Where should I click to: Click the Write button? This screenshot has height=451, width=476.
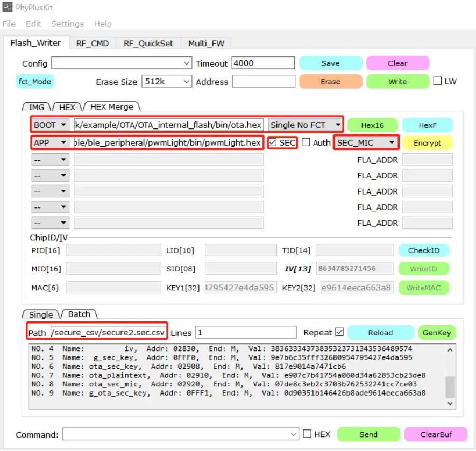pos(397,82)
